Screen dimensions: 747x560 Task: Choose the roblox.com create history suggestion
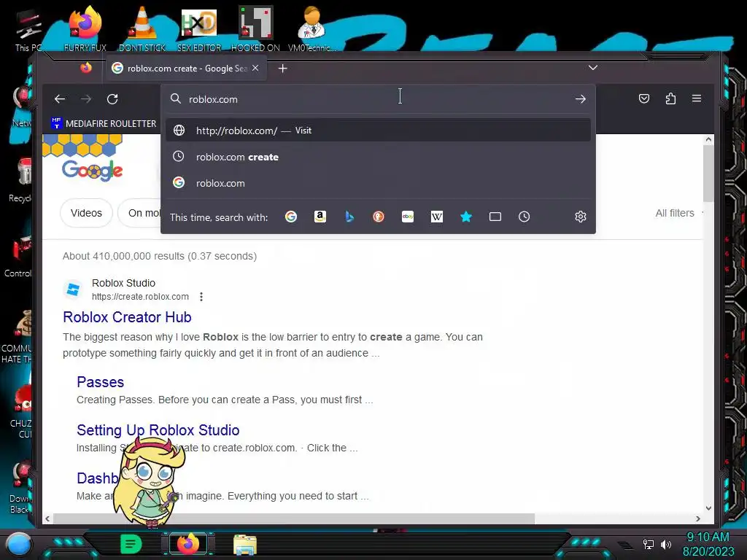click(379, 157)
